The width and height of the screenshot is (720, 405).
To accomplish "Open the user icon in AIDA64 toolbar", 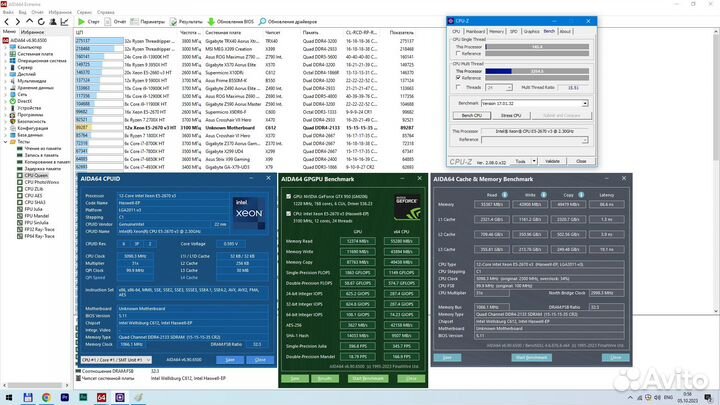I will [53, 22].
